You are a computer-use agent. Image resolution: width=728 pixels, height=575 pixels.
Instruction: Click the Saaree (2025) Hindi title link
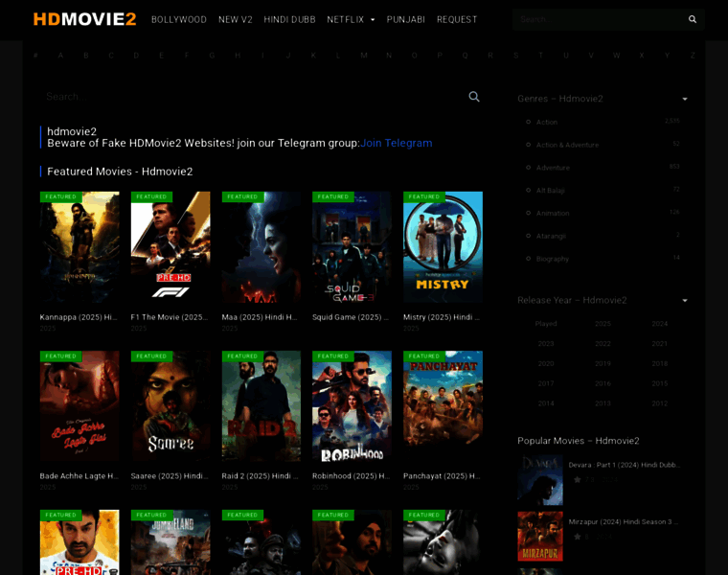click(x=170, y=476)
